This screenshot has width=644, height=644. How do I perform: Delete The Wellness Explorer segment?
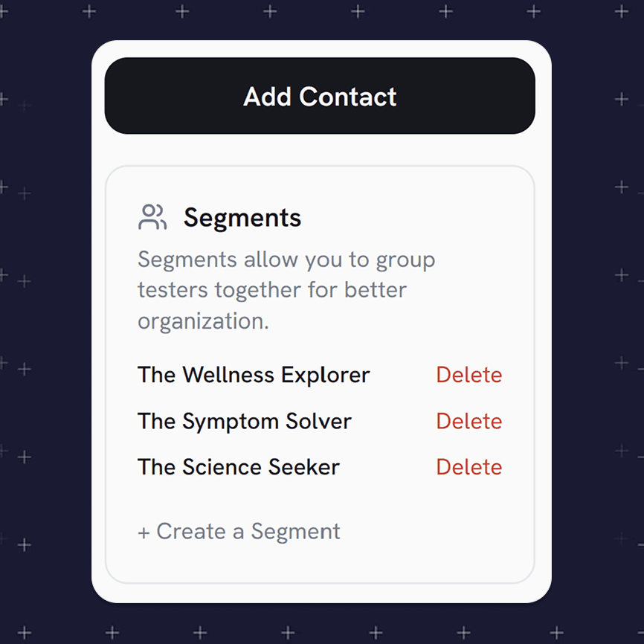(x=468, y=375)
